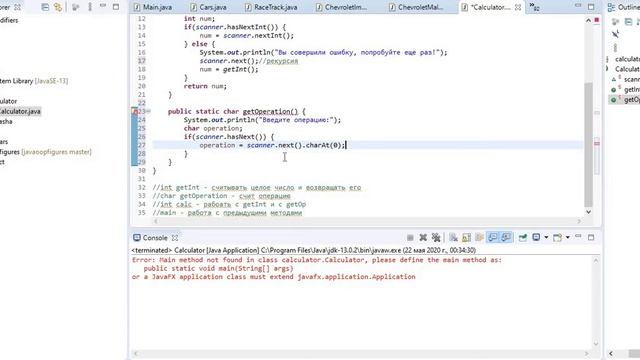Maximize the editor area
The height and width of the screenshot is (360, 640).
591,7
